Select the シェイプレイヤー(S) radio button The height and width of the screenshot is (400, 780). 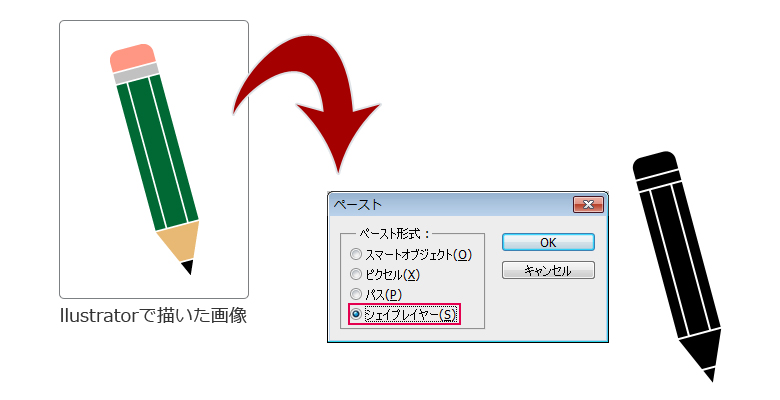pyautogui.click(x=356, y=314)
